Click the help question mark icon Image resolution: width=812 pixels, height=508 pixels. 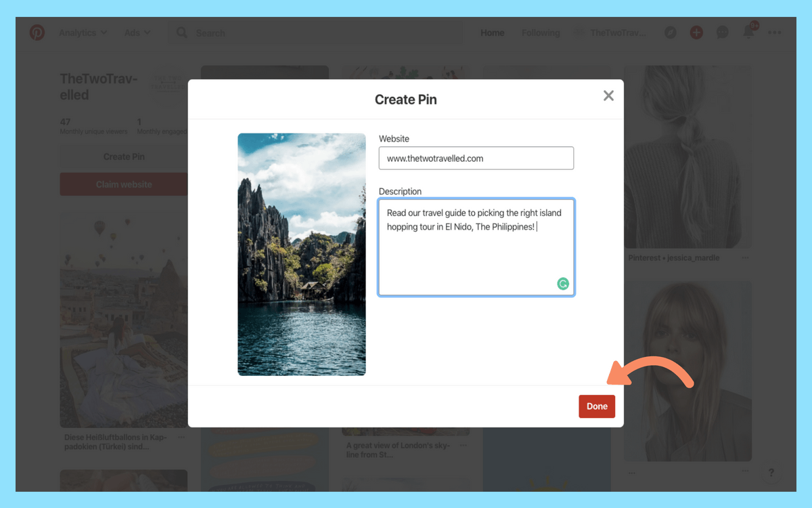point(771,473)
